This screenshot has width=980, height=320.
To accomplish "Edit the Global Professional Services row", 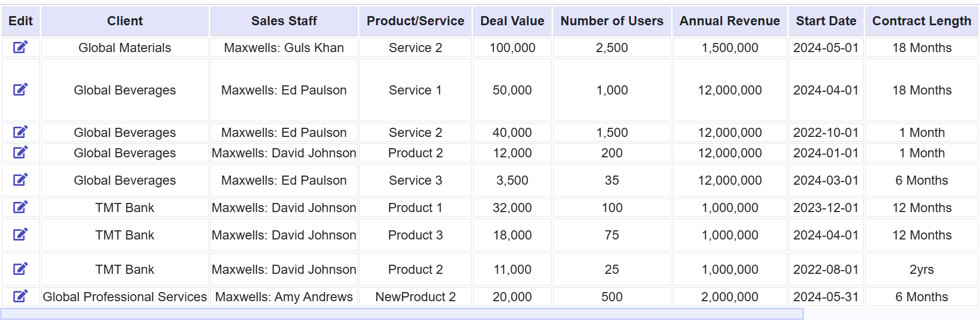I will point(20,296).
